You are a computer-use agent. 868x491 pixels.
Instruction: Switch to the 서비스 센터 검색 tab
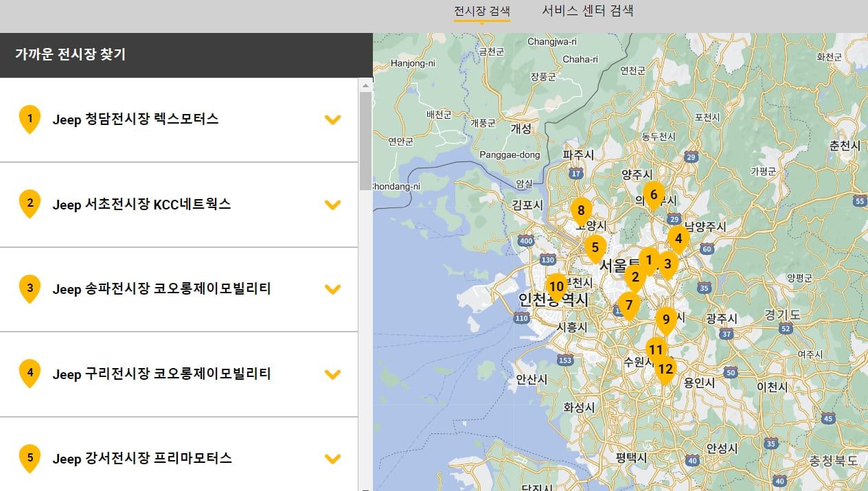[588, 11]
